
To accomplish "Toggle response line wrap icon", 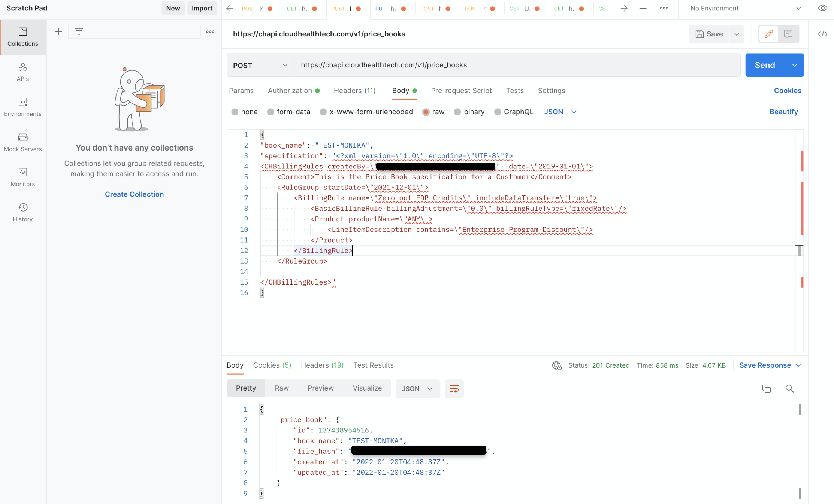I will pos(454,389).
